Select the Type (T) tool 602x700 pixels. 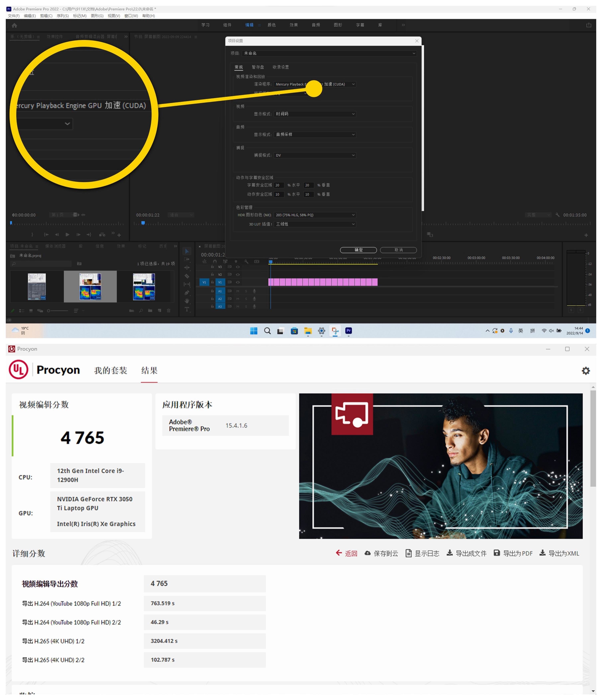point(187,309)
